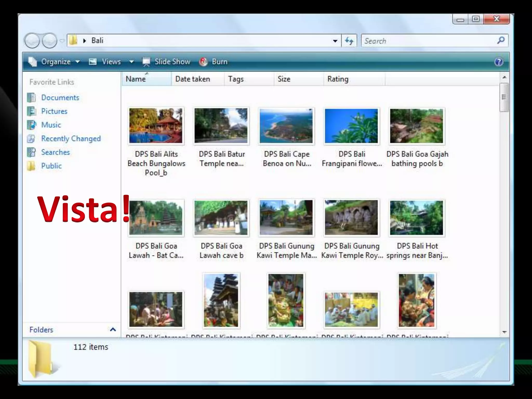Open address bar history dropdown arrow
Viewport: 532px width, 399px height.
(x=335, y=41)
